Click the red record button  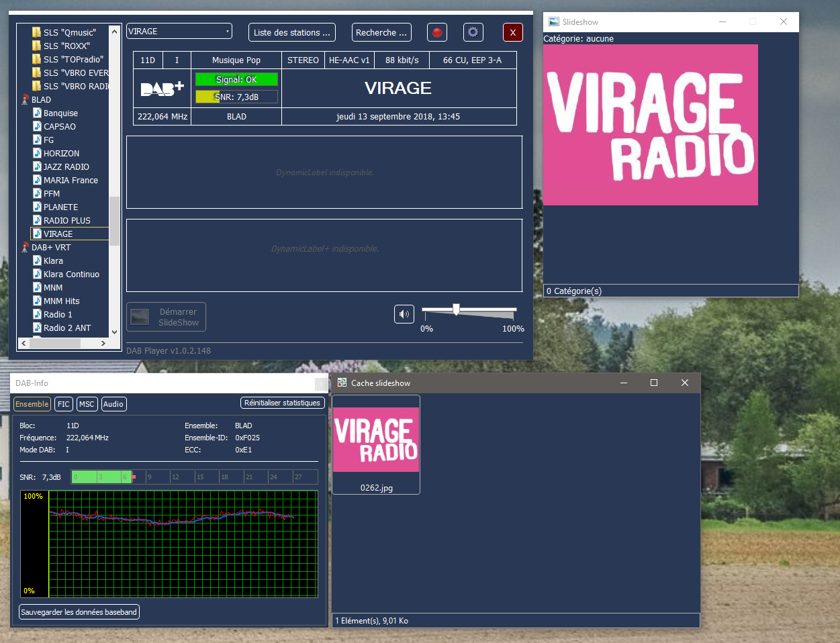pos(437,32)
